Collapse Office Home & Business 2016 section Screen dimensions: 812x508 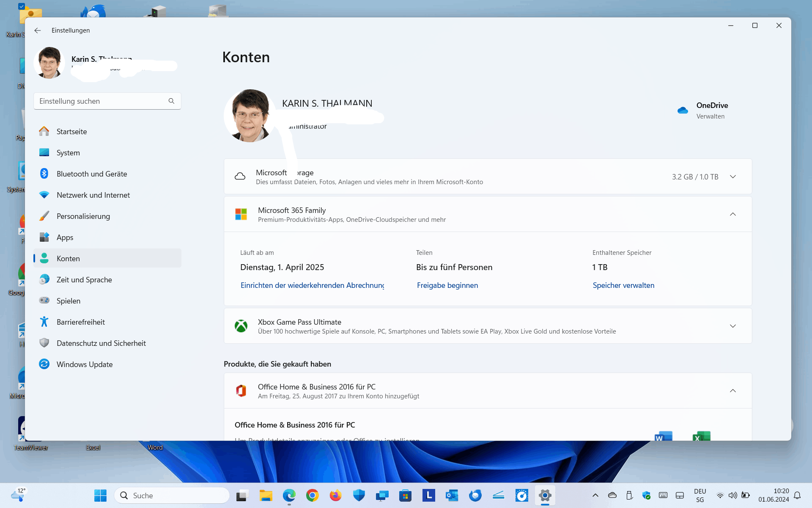click(732, 391)
